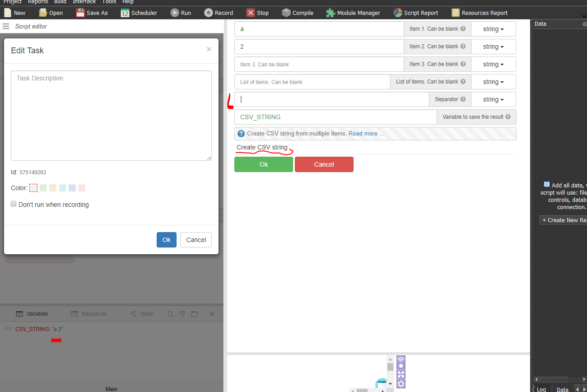The width and height of the screenshot is (587, 392).
Task: Open the Scheduler from toolbar
Action: [139, 13]
